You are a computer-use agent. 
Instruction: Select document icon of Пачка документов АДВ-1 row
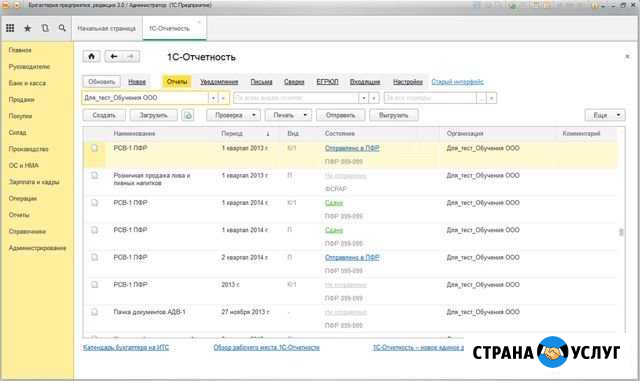[94, 312]
